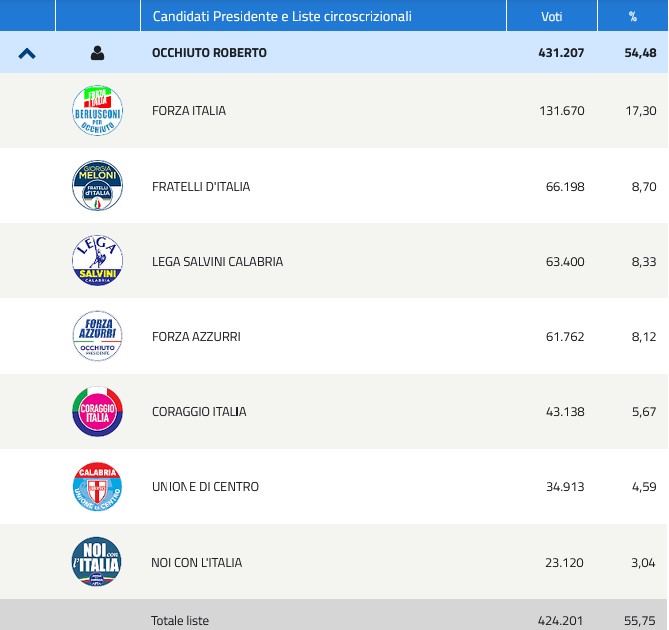Click the candidate person icon
The image size is (669, 630).
point(97,53)
